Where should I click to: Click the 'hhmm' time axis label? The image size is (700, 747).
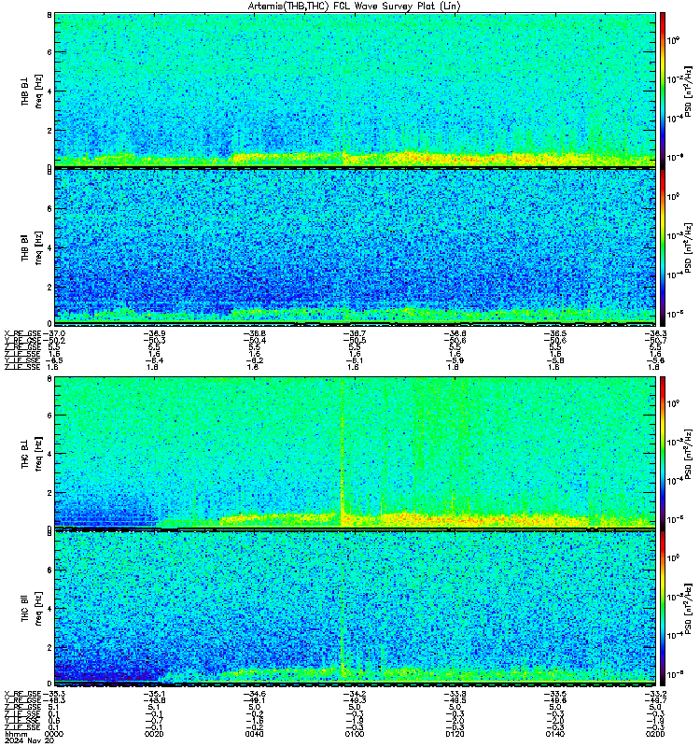pos(17,734)
